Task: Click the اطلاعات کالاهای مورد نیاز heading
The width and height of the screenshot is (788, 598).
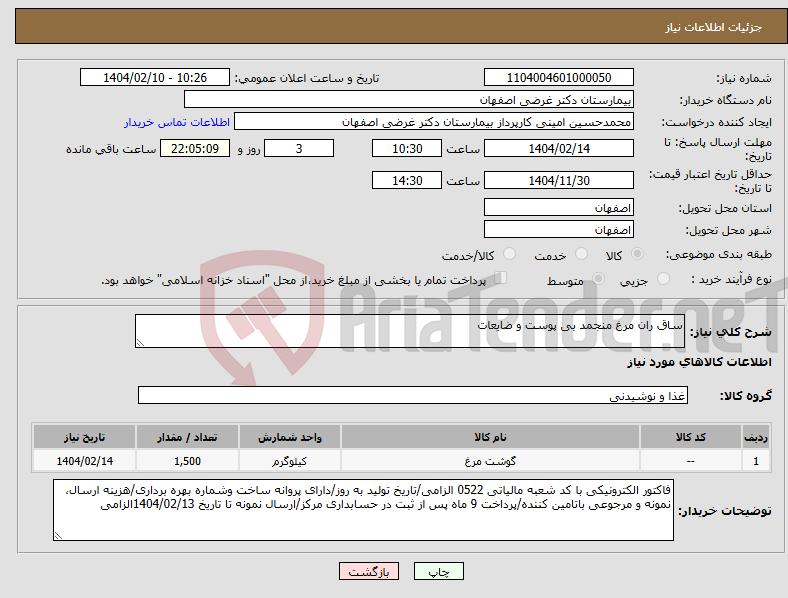Action: pos(699,362)
